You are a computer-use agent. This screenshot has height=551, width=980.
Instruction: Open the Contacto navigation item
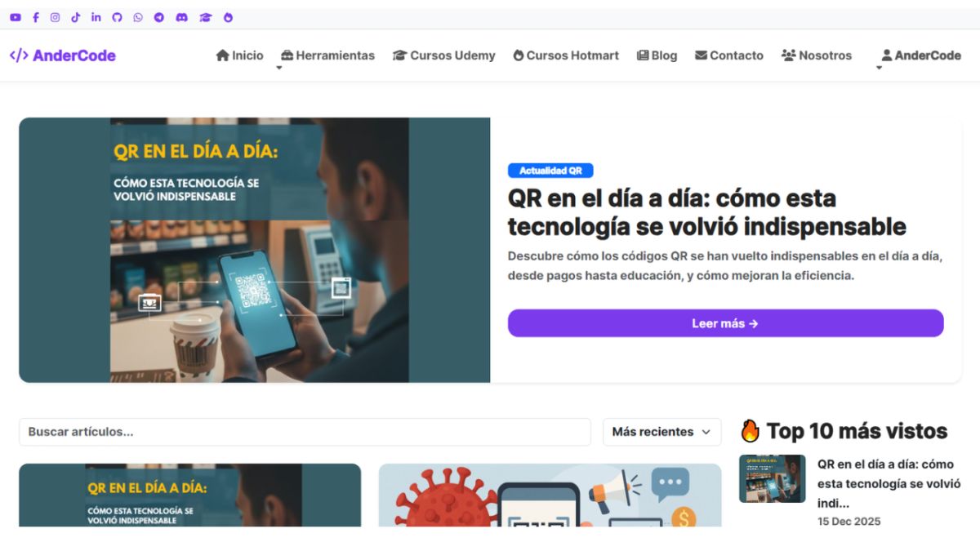[728, 56]
